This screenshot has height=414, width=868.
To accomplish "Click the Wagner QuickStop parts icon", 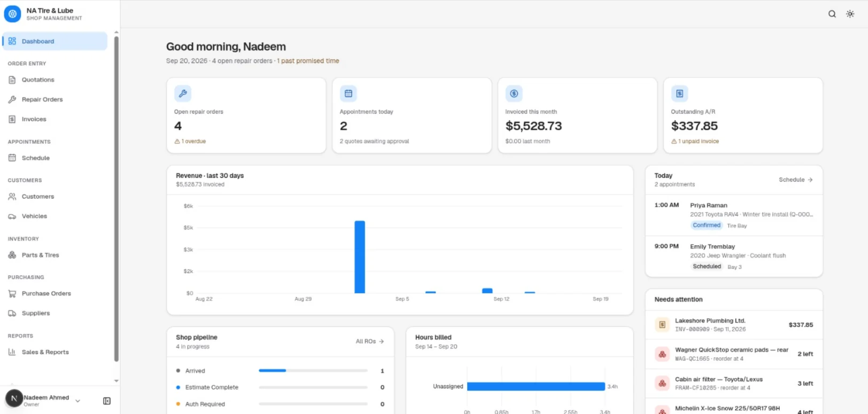I will click(x=662, y=354).
